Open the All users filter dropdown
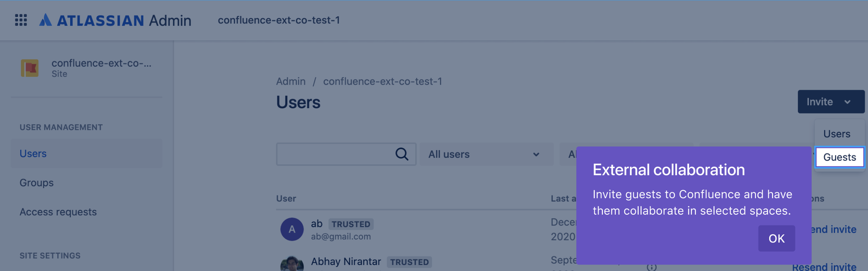Image resolution: width=868 pixels, height=271 pixels. [486, 154]
